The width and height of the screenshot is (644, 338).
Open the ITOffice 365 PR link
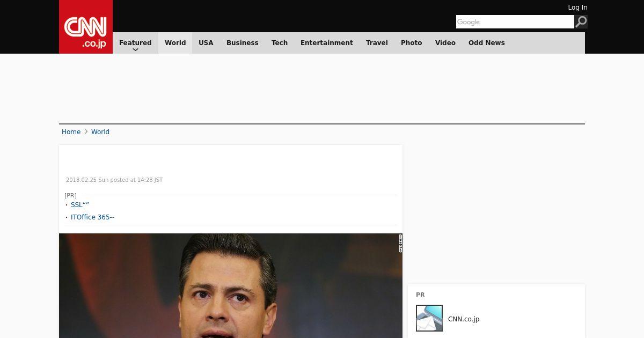pos(93,217)
